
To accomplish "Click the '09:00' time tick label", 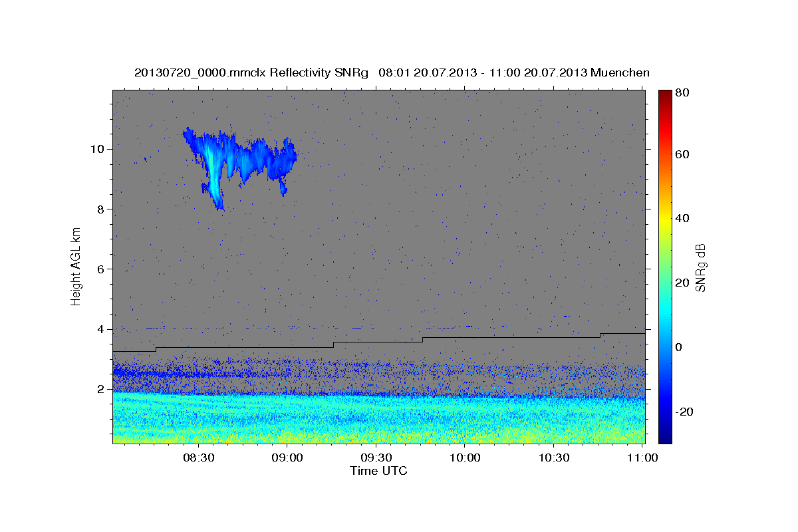I will point(288,458).
